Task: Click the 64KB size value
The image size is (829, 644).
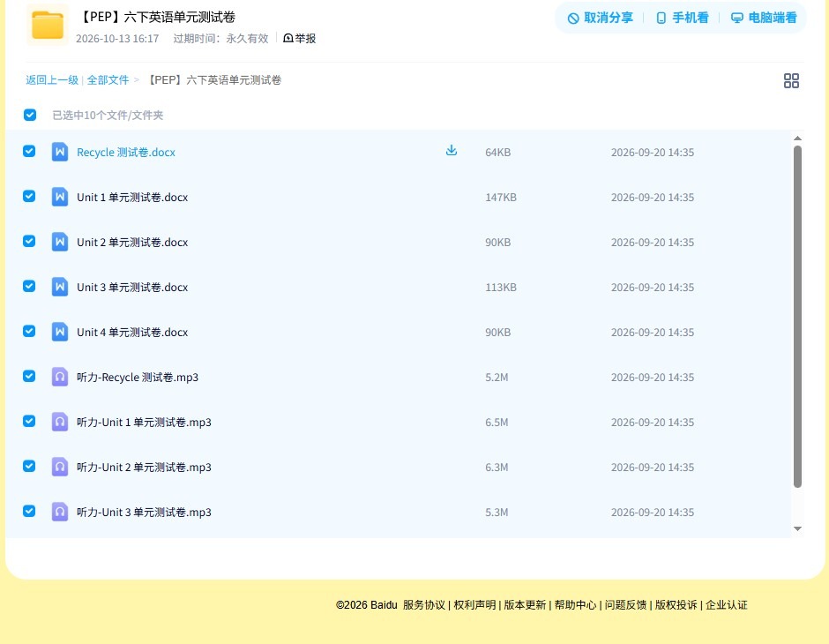Action: pos(497,153)
